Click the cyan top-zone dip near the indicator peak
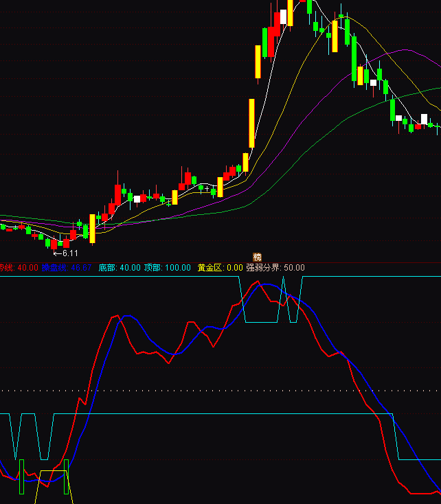This screenshot has height=504, width=441. coord(260,322)
